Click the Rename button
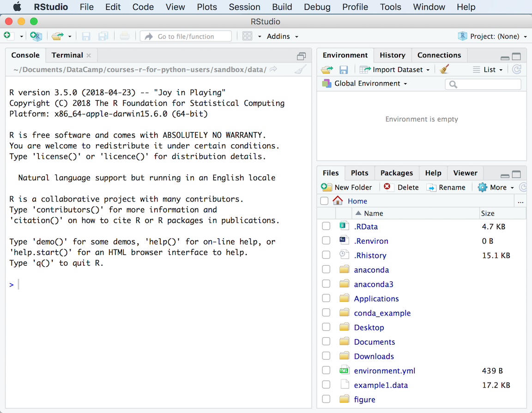Screen dimensions: 532x413 [446, 187]
